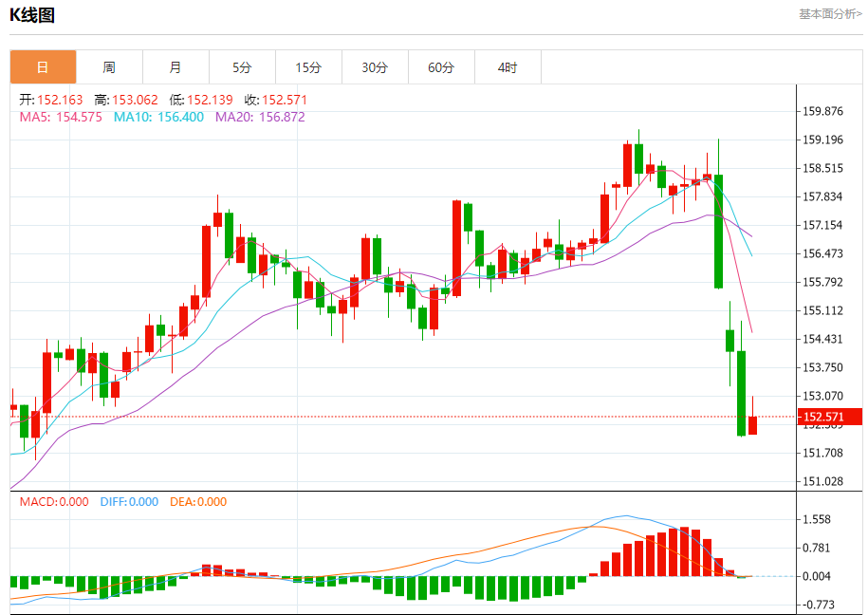Switch to the 周 weekly tab

click(110, 67)
